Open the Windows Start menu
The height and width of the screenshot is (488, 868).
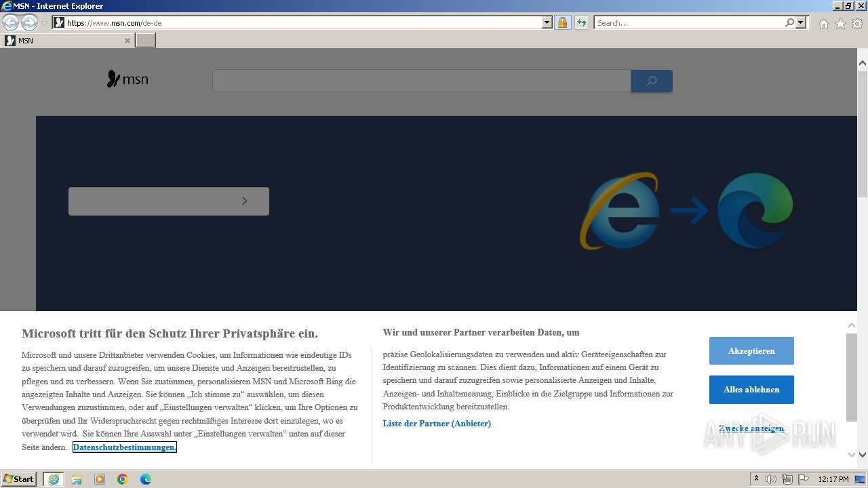pos(18,479)
